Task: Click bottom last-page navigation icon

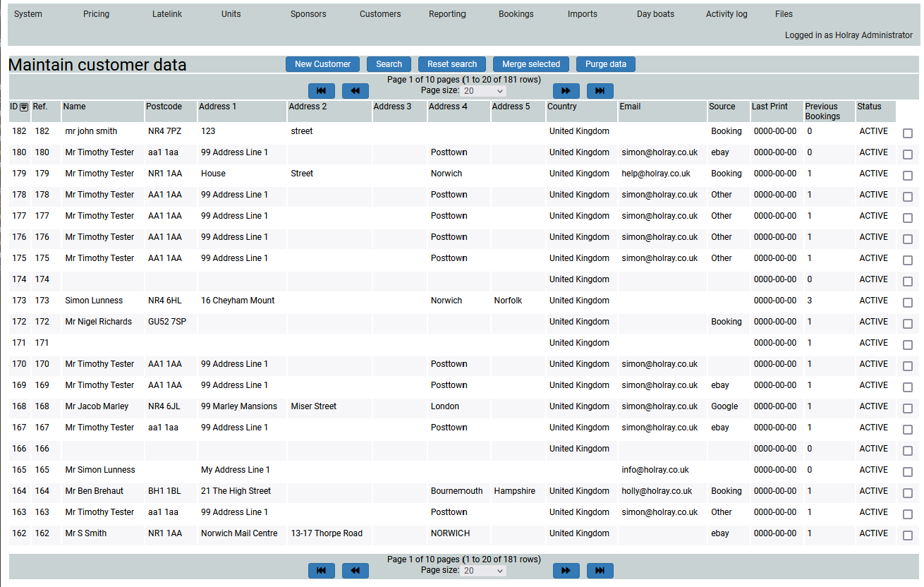Action: [600, 571]
